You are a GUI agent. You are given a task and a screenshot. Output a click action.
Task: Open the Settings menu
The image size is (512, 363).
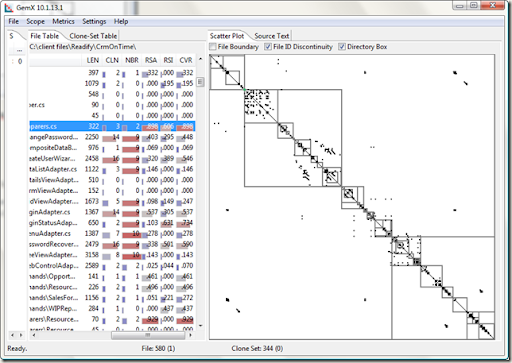click(94, 21)
